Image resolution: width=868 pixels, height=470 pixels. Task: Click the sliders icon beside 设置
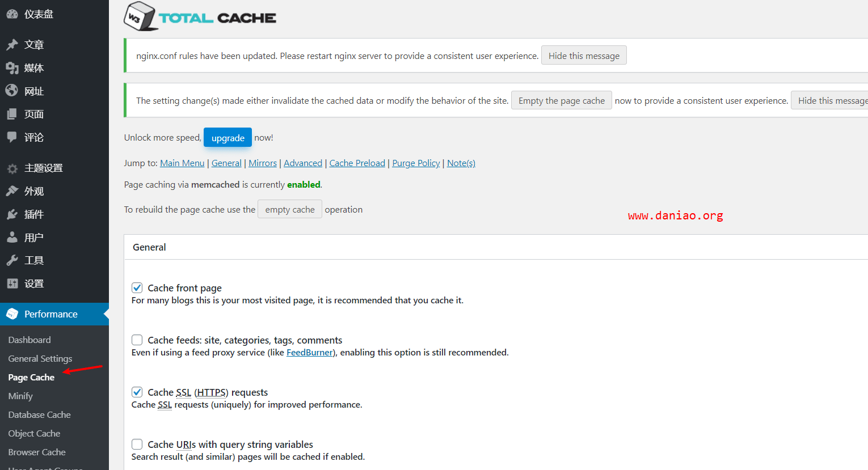pyautogui.click(x=12, y=283)
